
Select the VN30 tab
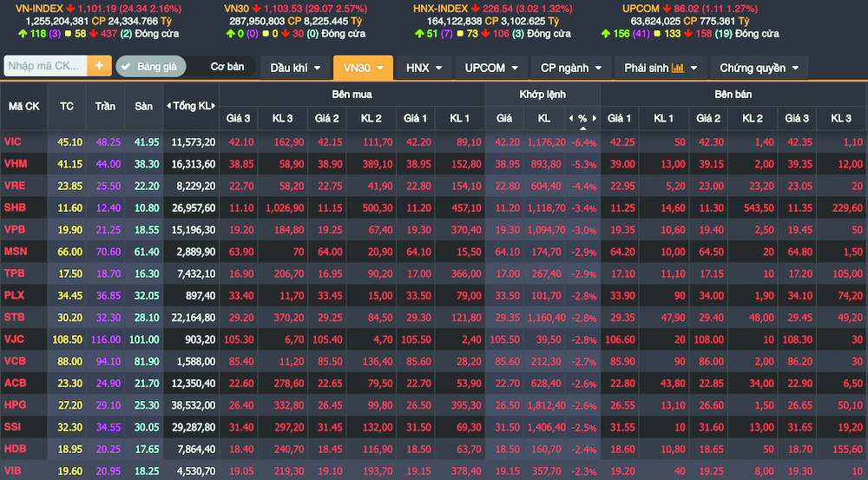(363, 68)
